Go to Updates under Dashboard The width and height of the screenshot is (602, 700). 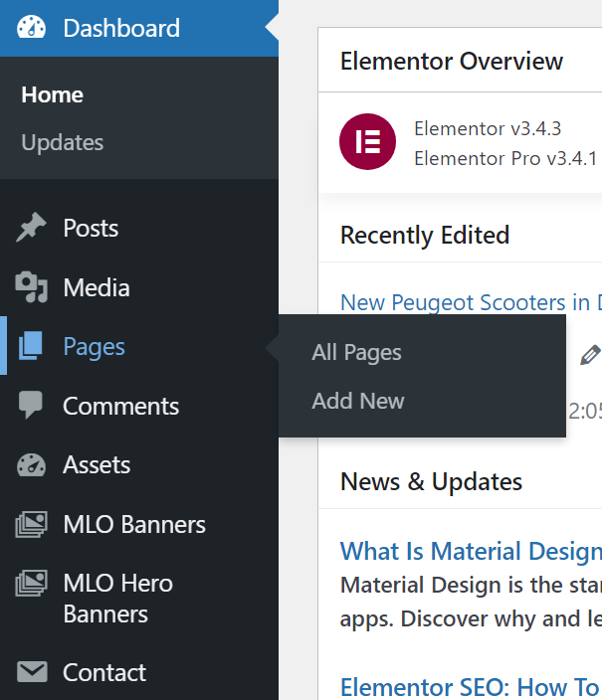(63, 143)
